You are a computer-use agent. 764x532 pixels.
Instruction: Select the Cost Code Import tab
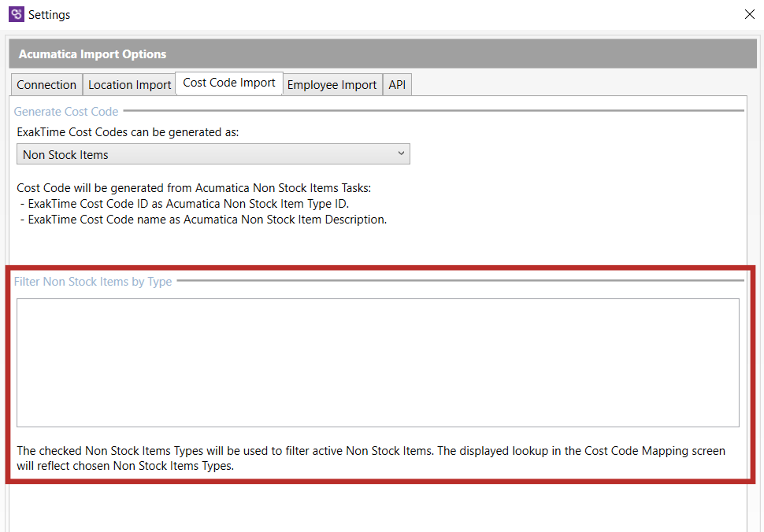229,83
